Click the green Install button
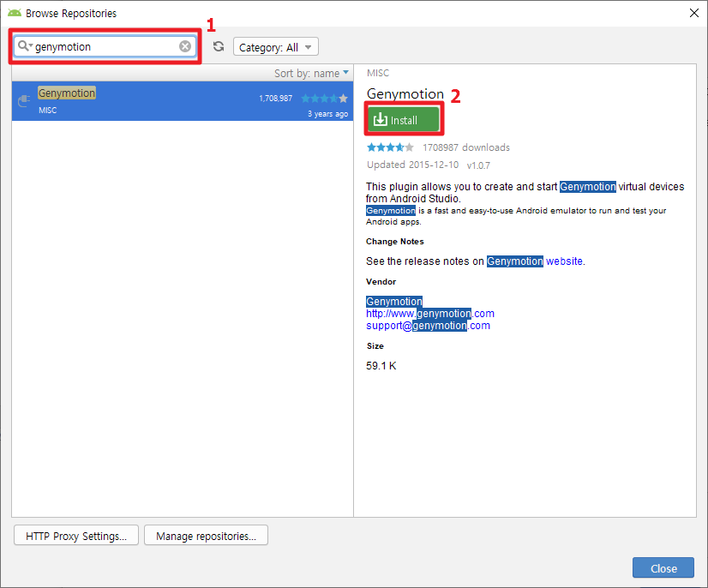The width and height of the screenshot is (708, 588). pyautogui.click(x=404, y=120)
